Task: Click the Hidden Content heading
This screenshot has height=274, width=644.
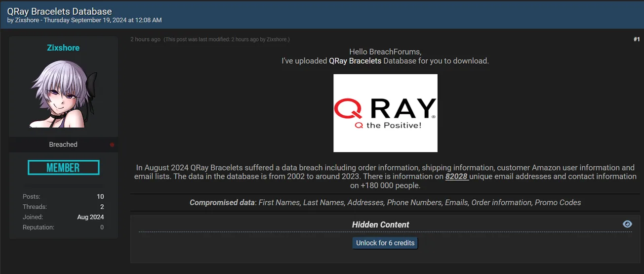Action: (380, 225)
